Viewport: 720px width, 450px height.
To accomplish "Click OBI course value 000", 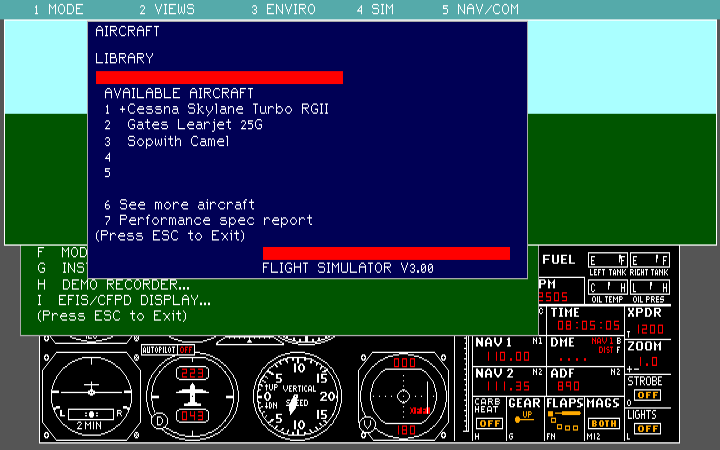I will click(404, 363).
